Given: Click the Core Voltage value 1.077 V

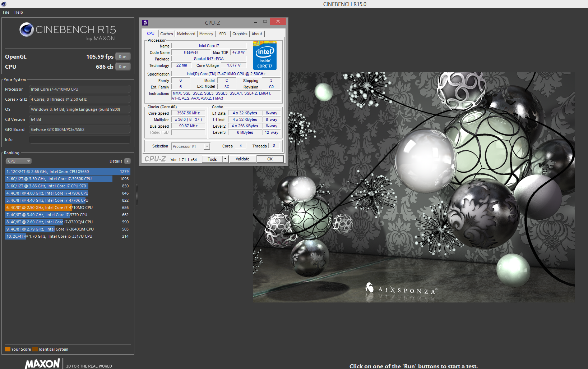Looking at the screenshot, I should pos(234,65).
